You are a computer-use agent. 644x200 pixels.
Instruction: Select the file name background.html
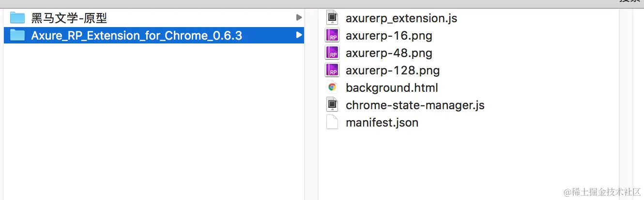coord(392,88)
